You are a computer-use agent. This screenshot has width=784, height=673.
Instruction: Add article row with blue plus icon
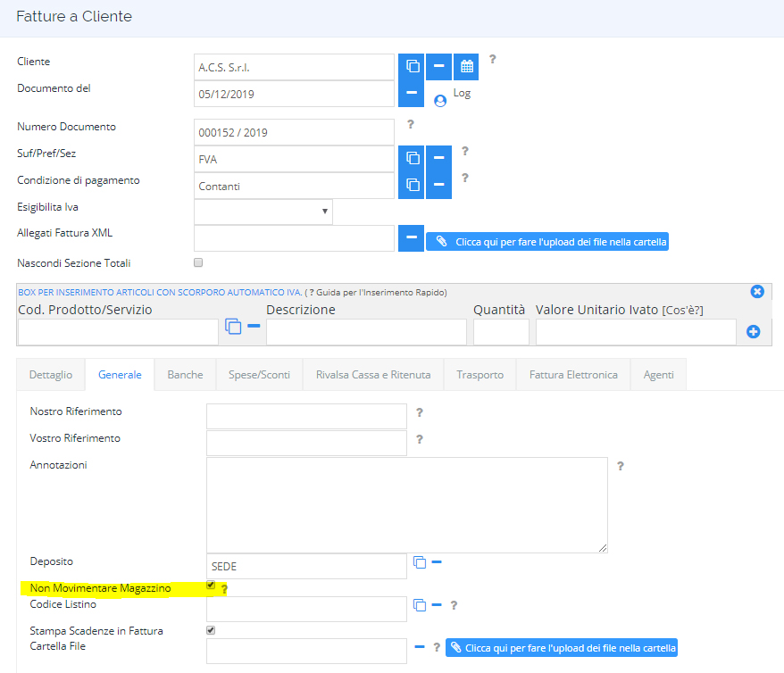(753, 332)
